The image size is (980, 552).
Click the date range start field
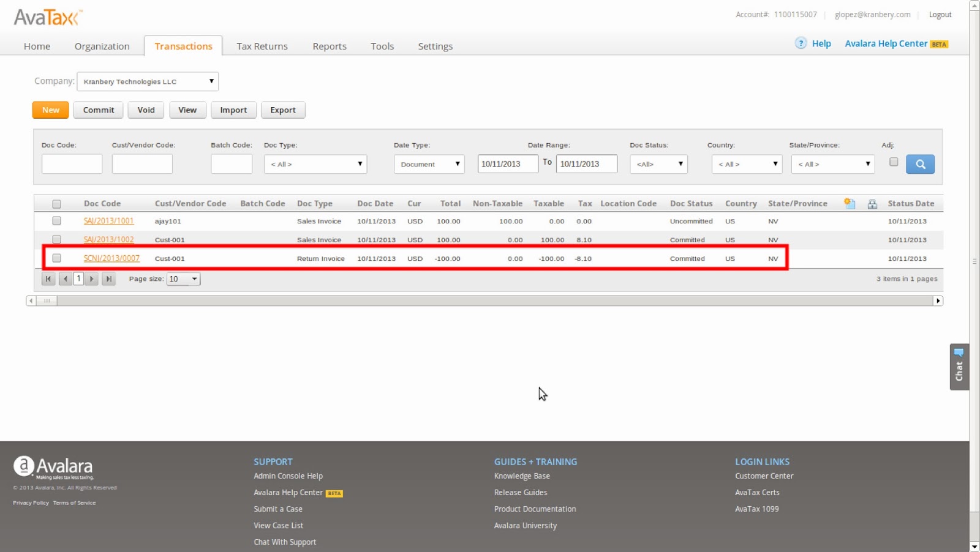[508, 164]
